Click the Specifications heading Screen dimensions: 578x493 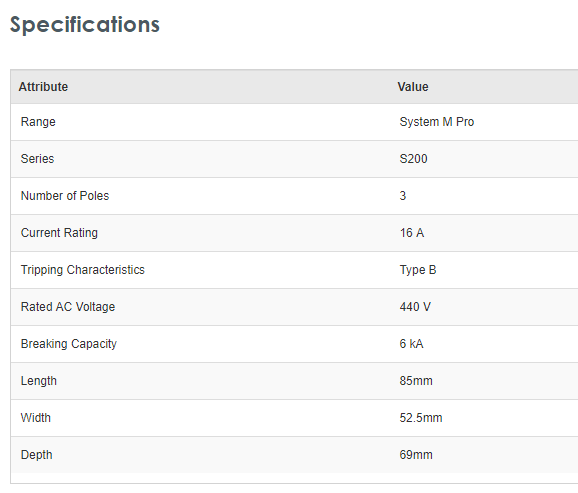84,25
